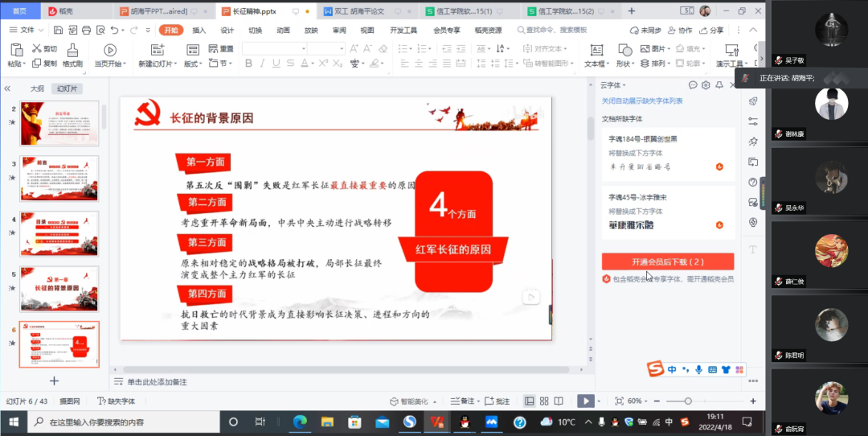This screenshot has width=868, height=436.
Task: Click Increase Font Size (A+) icon
Action: pos(354,49)
